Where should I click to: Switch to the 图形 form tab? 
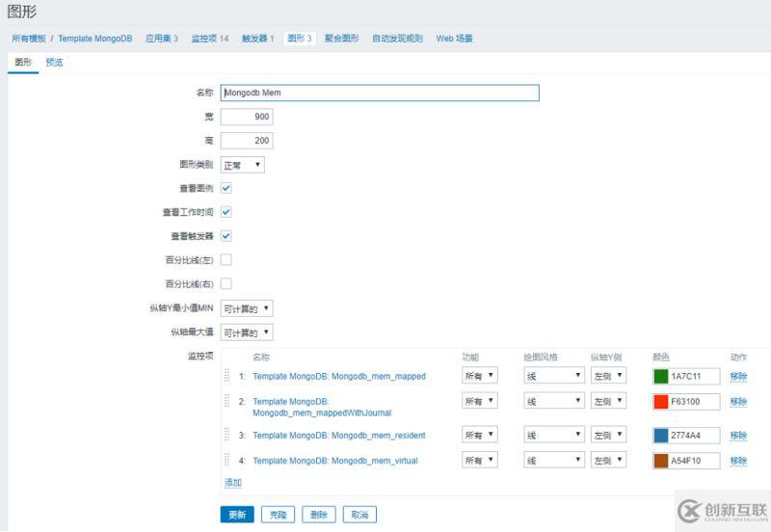click(23, 62)
